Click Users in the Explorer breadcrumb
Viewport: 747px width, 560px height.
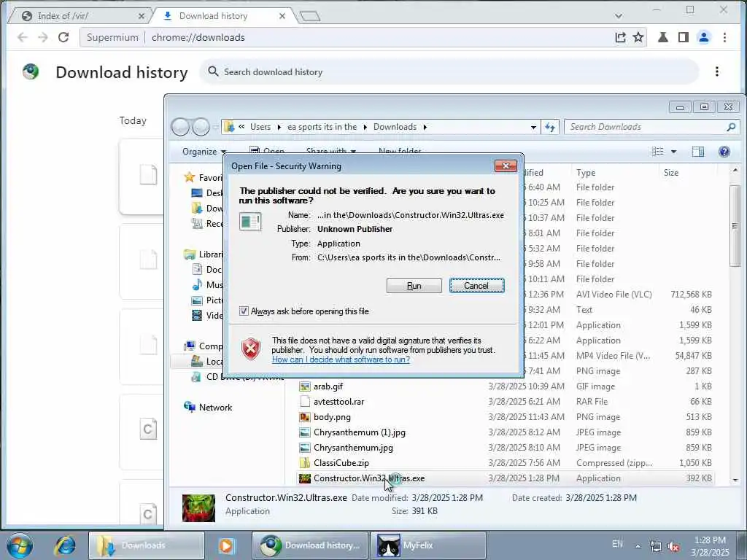(x=260, y=127)
